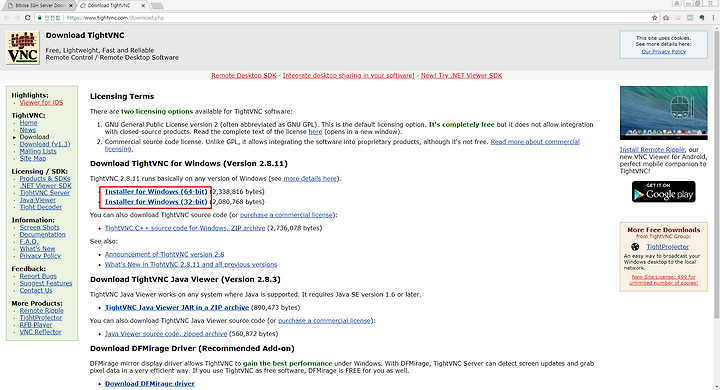Open the GPL license 'here' link
The width and height of the screenshot is (720, 390).
click(x=315, y=131)
